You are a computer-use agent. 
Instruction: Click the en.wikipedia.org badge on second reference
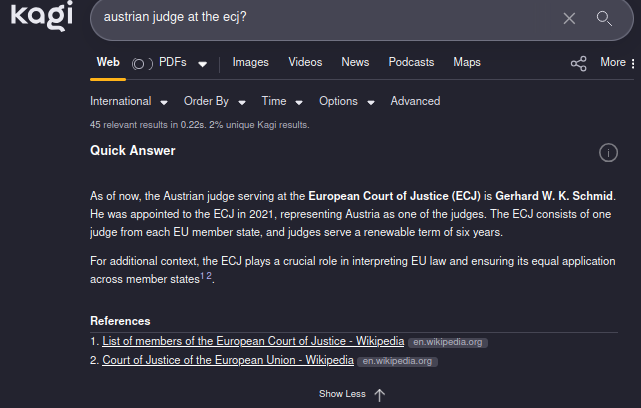pos(397,361)
